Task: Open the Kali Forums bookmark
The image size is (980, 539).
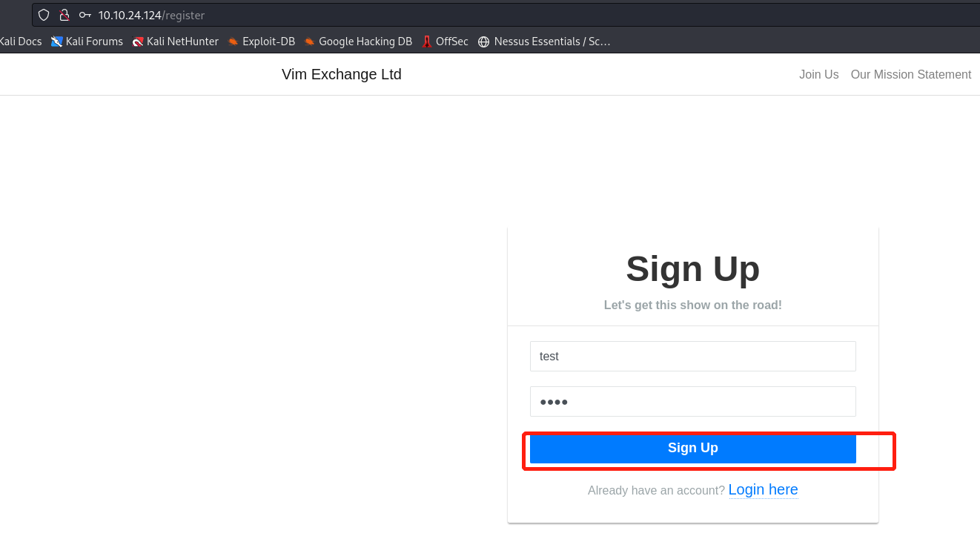Action: (87, 42)
